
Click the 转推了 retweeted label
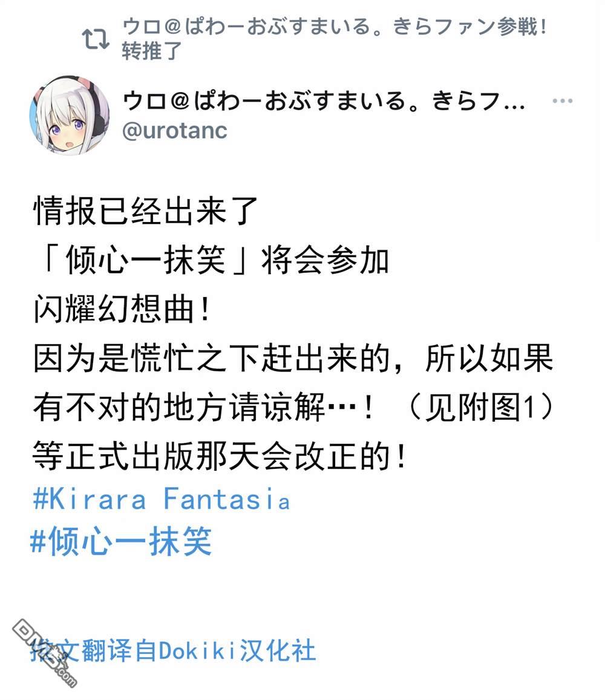[x=152, y=51]
